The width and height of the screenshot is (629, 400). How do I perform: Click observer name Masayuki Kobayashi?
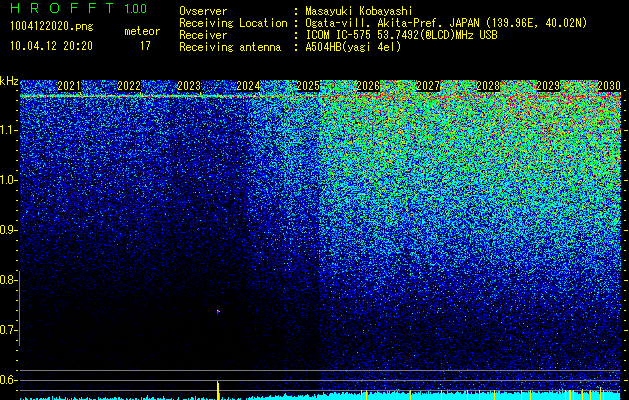pos(359,11)
